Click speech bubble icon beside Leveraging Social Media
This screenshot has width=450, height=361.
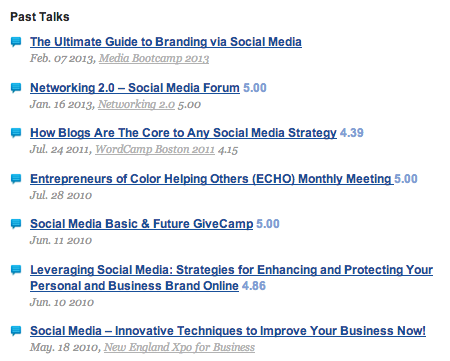click(16, 270)
